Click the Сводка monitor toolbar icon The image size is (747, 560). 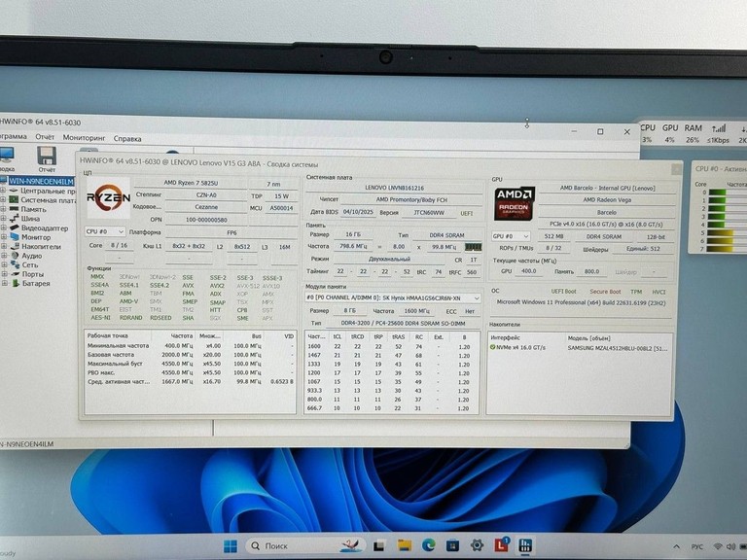click(x=6, y=156)
